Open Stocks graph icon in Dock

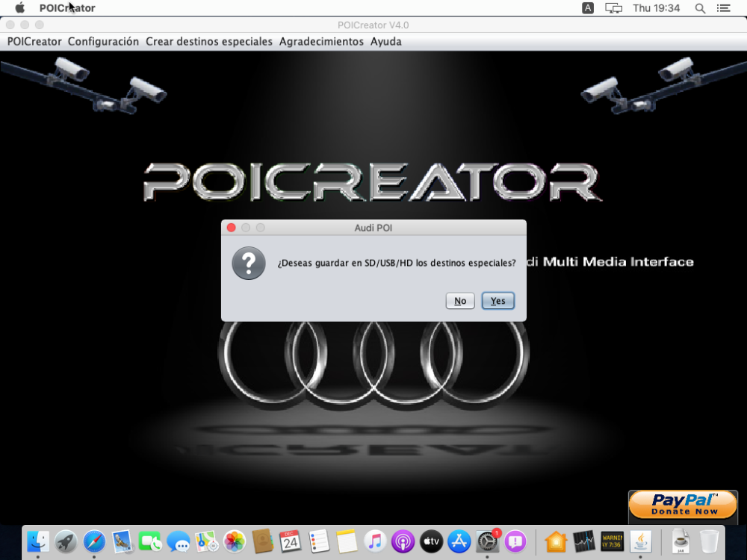(x=584, y=541)
